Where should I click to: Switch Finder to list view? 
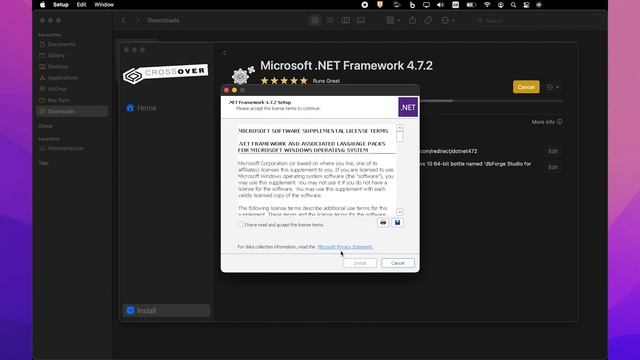point(330,20)
